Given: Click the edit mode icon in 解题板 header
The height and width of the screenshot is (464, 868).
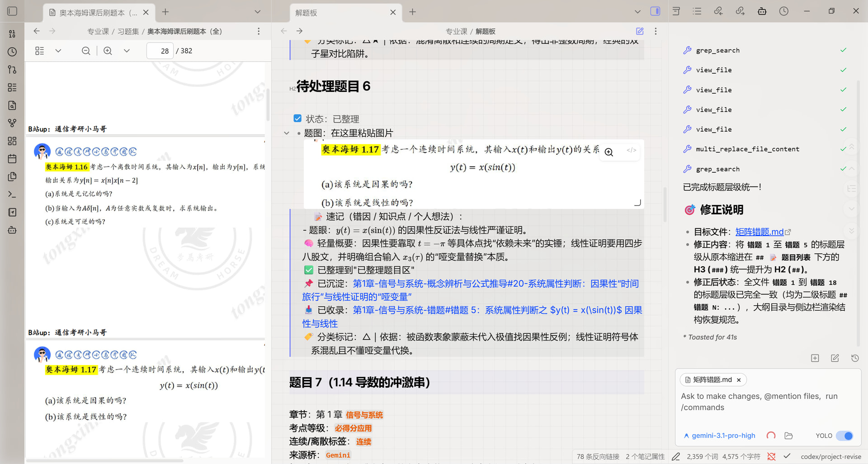Looking at the screenshot, I should pos(640,31).
